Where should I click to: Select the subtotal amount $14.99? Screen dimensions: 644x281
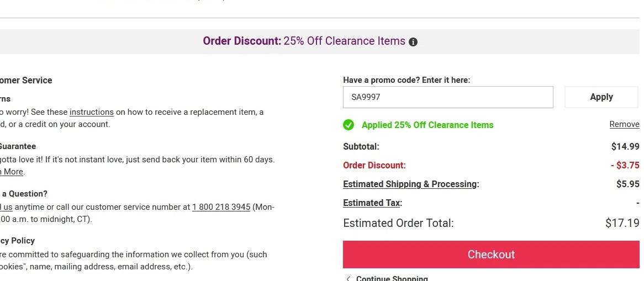pos(625,147)
